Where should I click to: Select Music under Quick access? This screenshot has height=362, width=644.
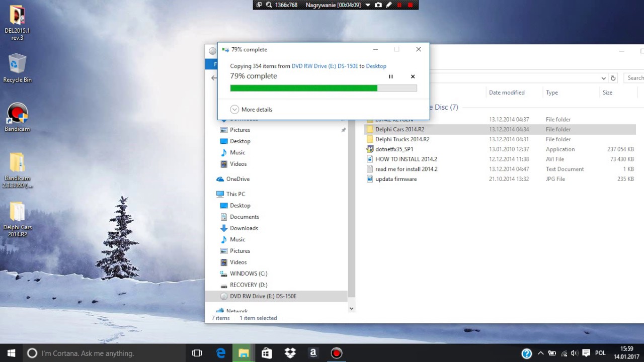(237, 152)
